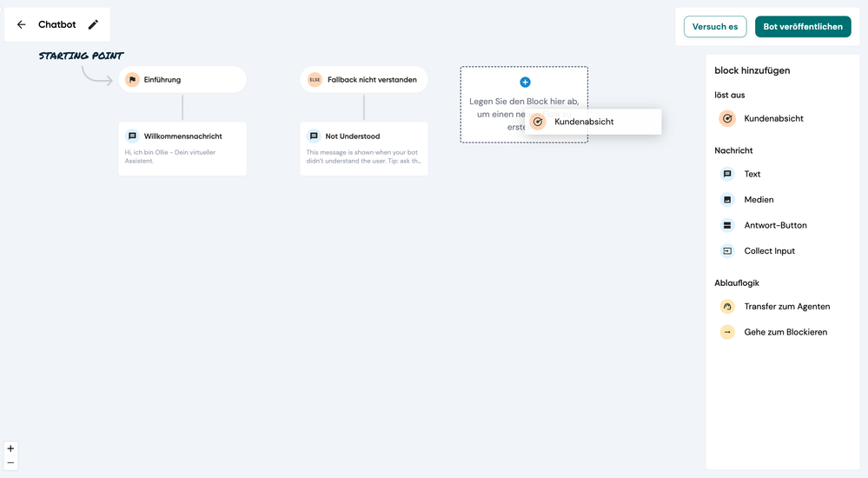This screenshot has width=868, height=478.
Task: Select the Antwort-Button block icon
Action: click(727, 225)
